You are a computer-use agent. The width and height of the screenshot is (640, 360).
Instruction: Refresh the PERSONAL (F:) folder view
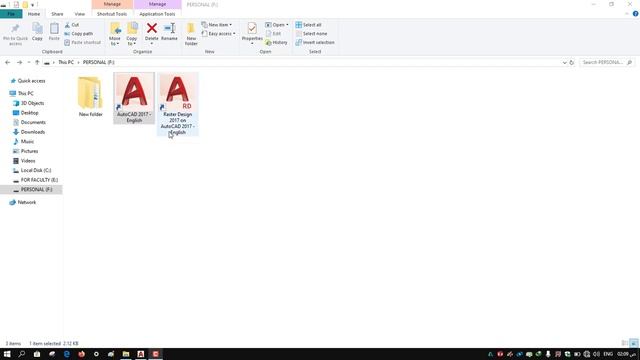point(571,62)
